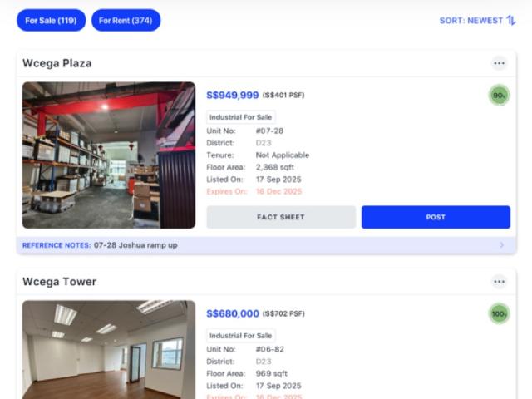Click the S$680,000 price

233,313
